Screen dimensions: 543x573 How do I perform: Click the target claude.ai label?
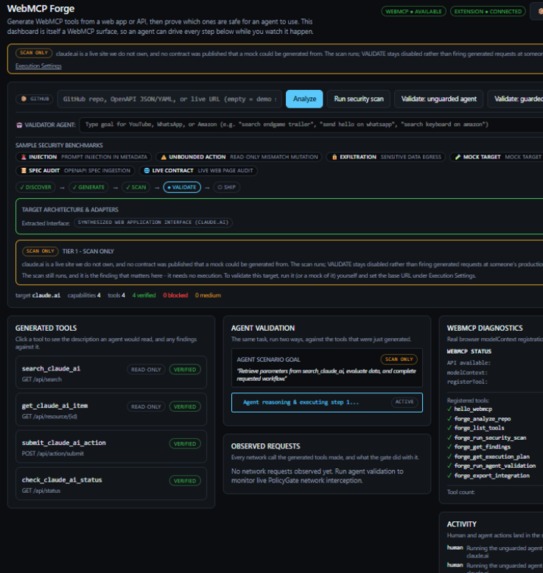(38, 295)
